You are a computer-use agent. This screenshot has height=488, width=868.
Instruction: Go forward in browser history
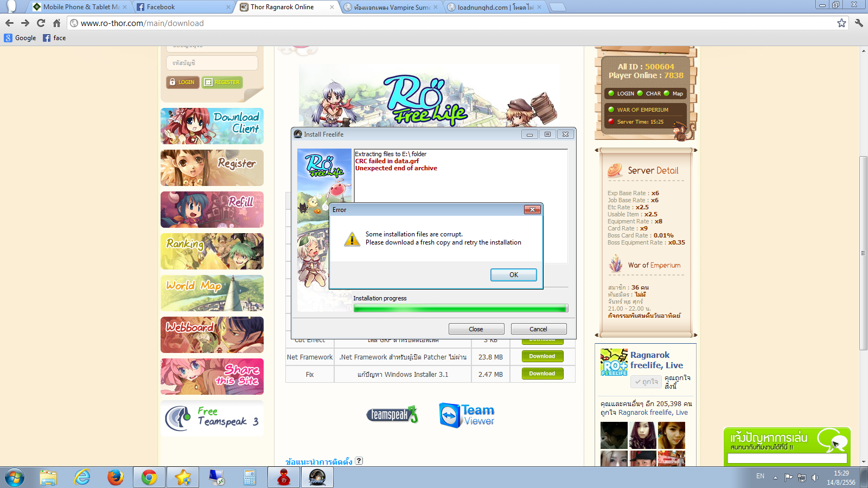click(x=25, y=23)
